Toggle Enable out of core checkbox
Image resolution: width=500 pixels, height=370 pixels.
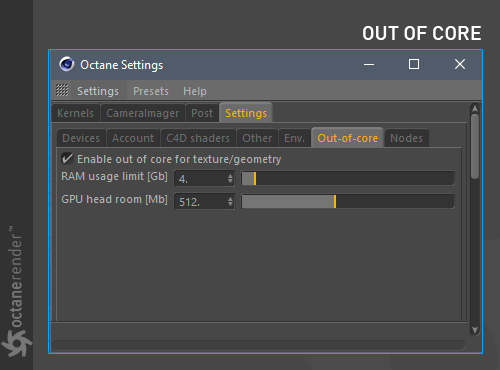pyautogui.click(x=67, y=159)
